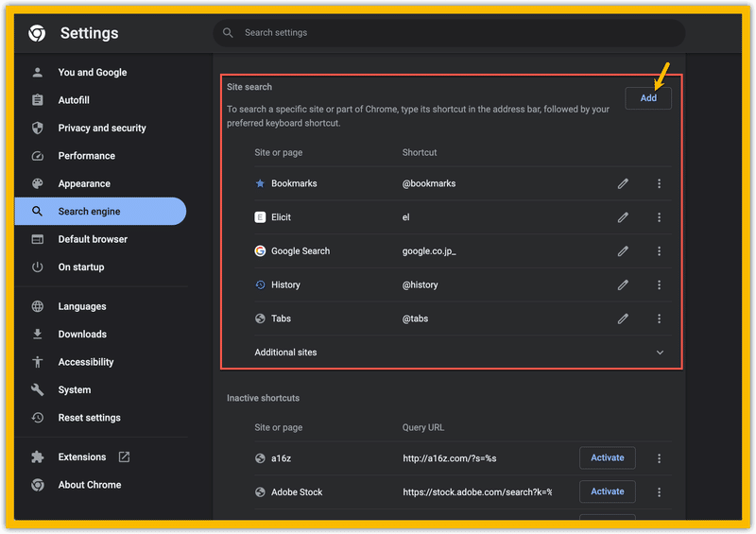Image resolution: width=756 pixels, height=534 pixels.
Task: Click the a16z query URL text
Action: [450, 458]
